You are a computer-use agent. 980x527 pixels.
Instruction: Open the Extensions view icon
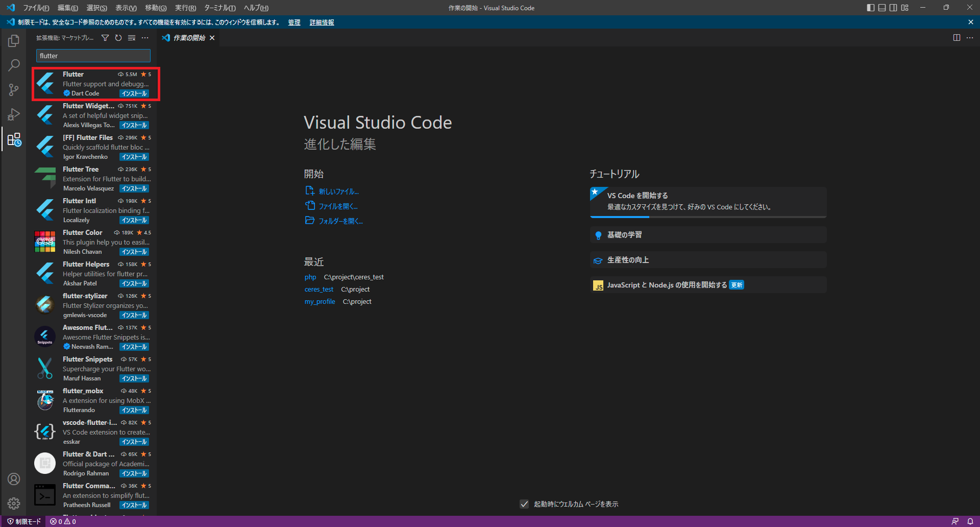coord(14,139)
